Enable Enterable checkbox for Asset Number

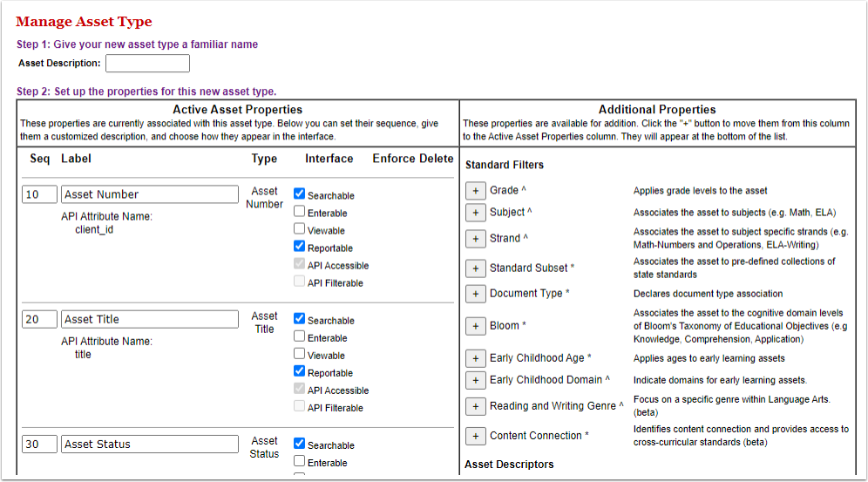pos(300,212)
